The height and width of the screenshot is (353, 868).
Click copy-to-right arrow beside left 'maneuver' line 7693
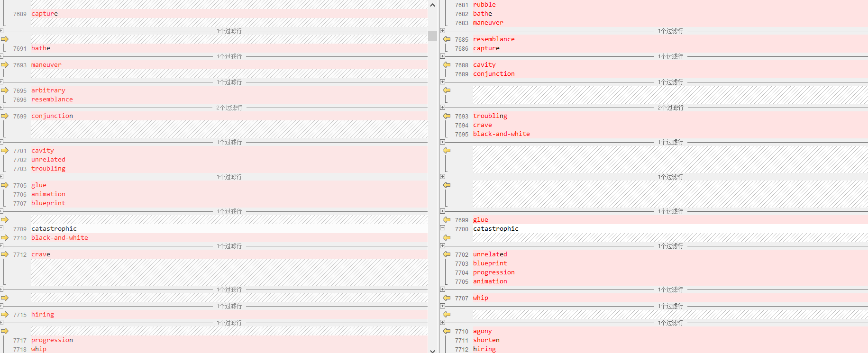[5, 65]
